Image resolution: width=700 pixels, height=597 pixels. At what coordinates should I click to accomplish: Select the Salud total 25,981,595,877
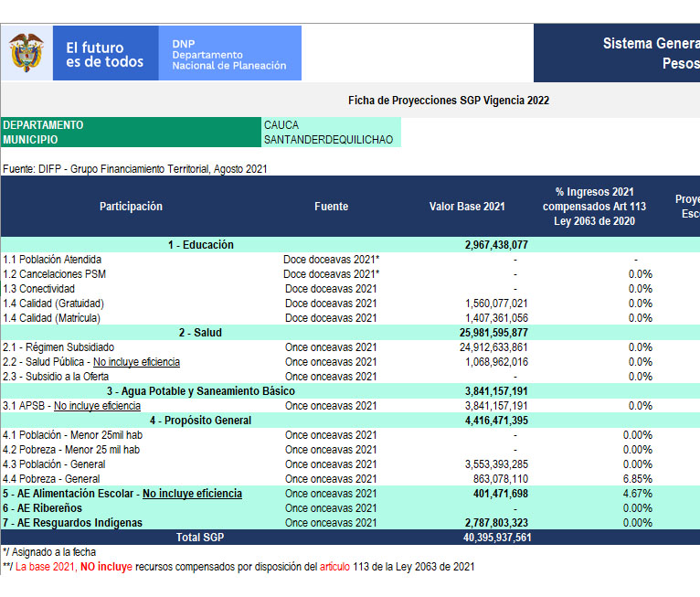coord(493,333)
